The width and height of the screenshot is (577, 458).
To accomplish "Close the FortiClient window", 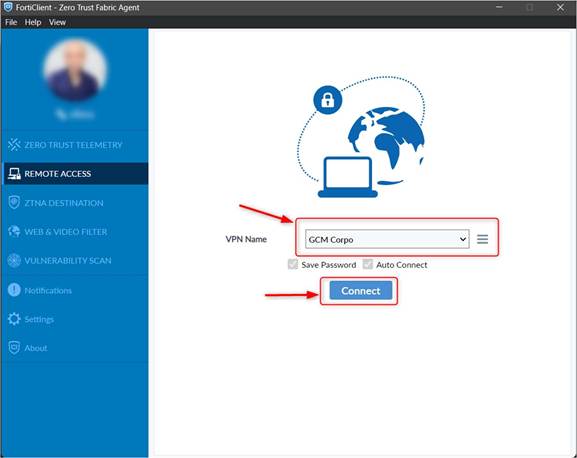I will (560, 7).
